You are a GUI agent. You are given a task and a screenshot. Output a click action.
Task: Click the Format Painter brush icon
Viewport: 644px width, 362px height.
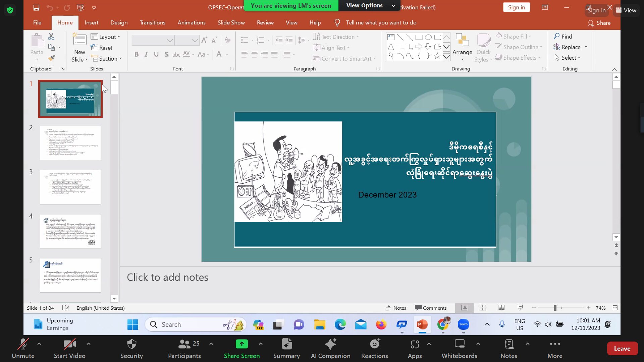[51, 58]
